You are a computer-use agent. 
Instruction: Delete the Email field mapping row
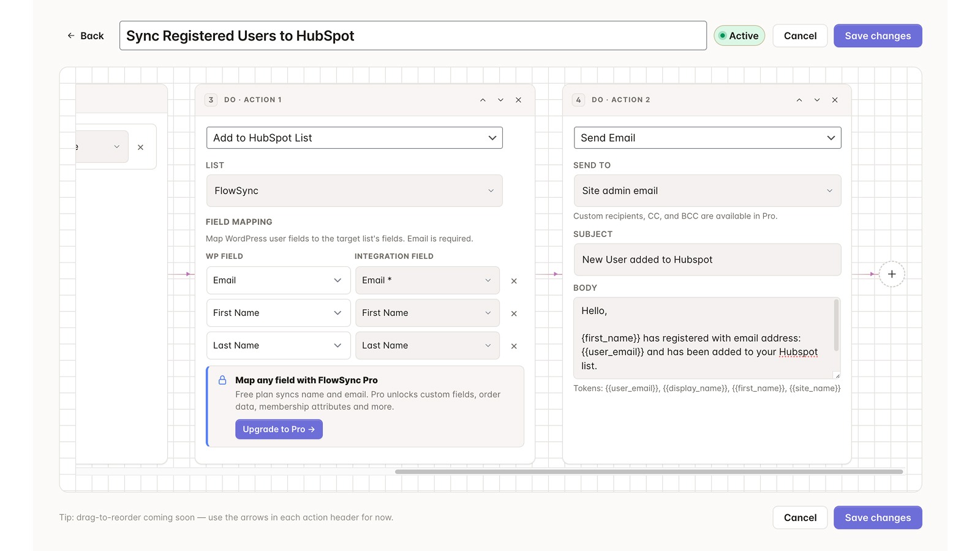(514, 281)
